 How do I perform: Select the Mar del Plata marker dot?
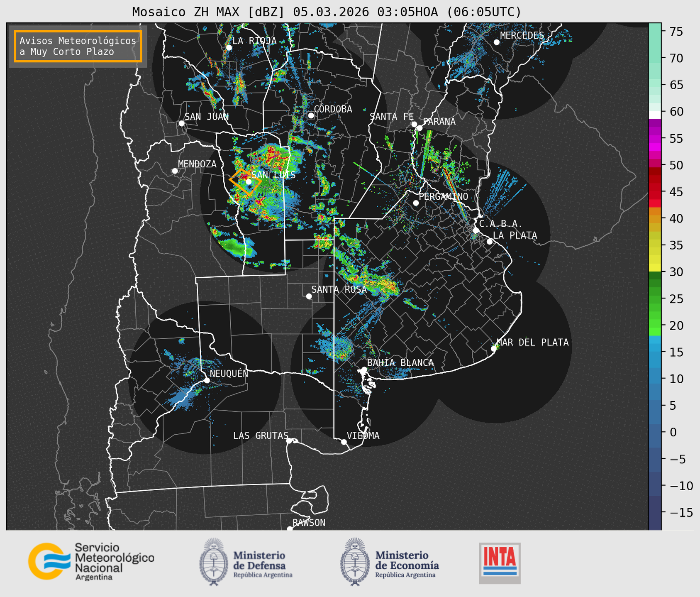coord(493,349)
